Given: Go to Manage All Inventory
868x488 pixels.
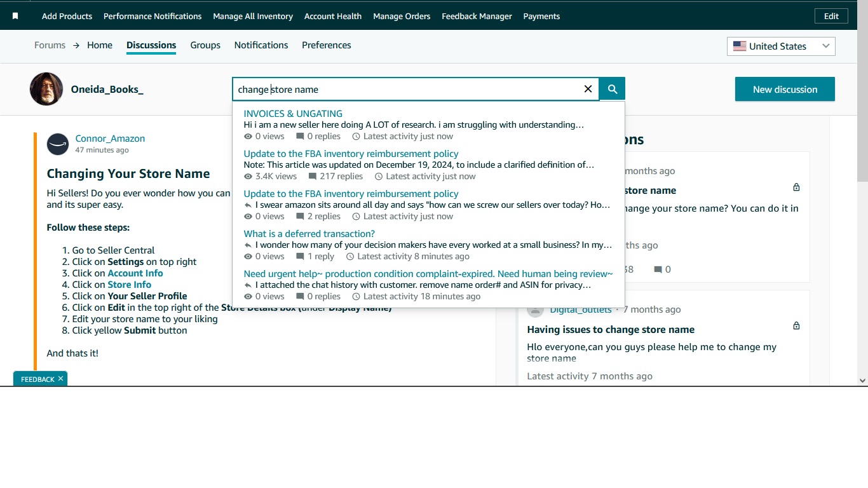Looking at the screenshot, I should click(253, 16).
